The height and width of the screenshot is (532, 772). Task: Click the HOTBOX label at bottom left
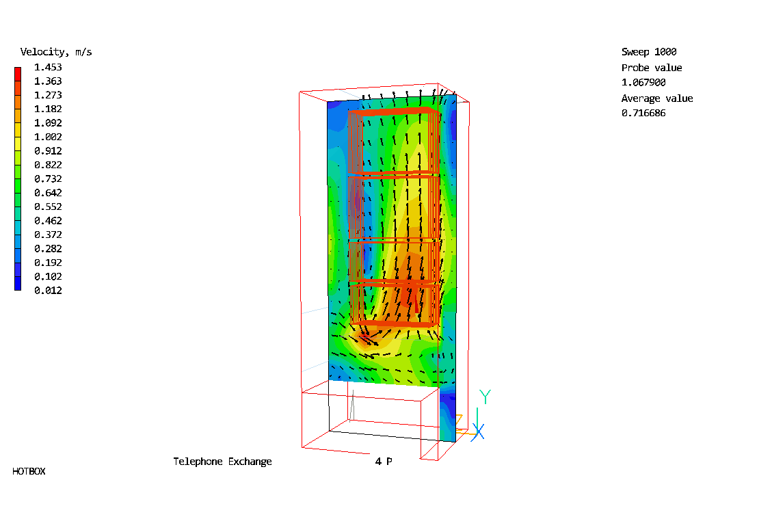click(29, 471)
